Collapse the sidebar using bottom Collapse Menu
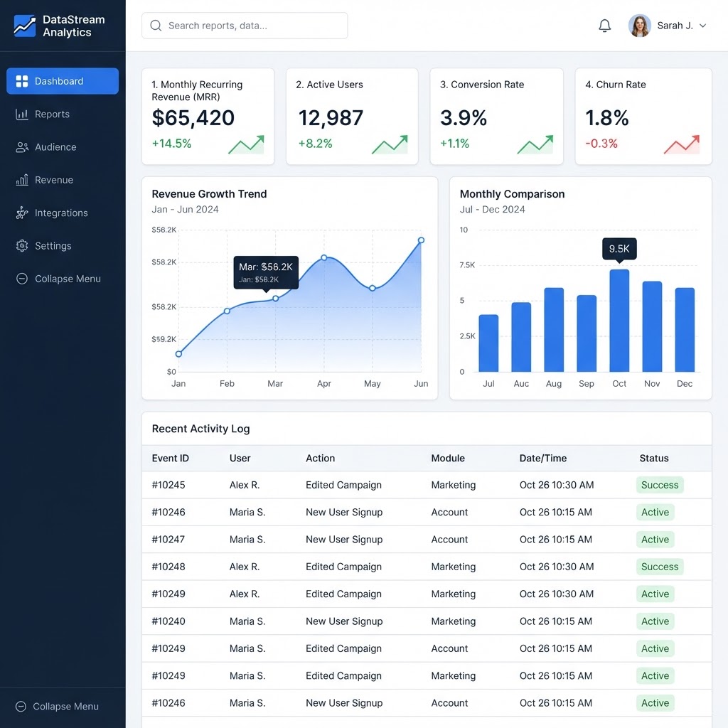Screen dimensions: 728x728 coord(57,706)
